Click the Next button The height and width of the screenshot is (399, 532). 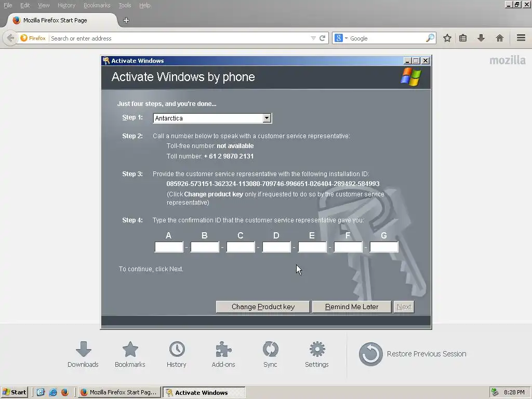[404, 307]
